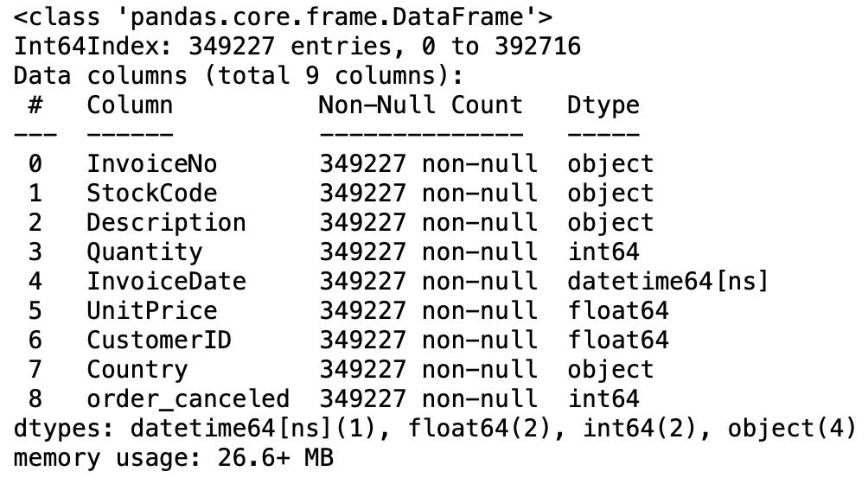Screen dimensions: 868x484
Task: Click the 'Column' header text
Action: click(x=130, y=105)
